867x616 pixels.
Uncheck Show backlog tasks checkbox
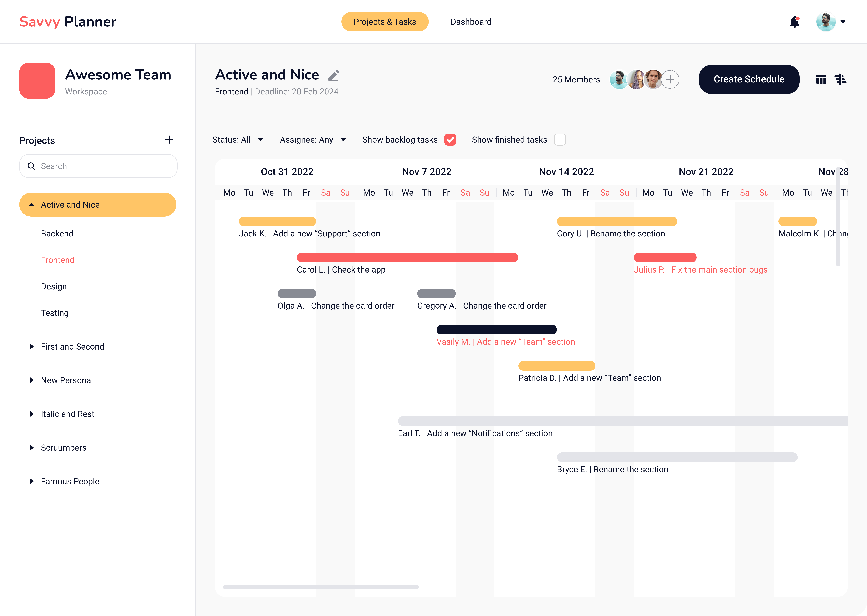450,140
